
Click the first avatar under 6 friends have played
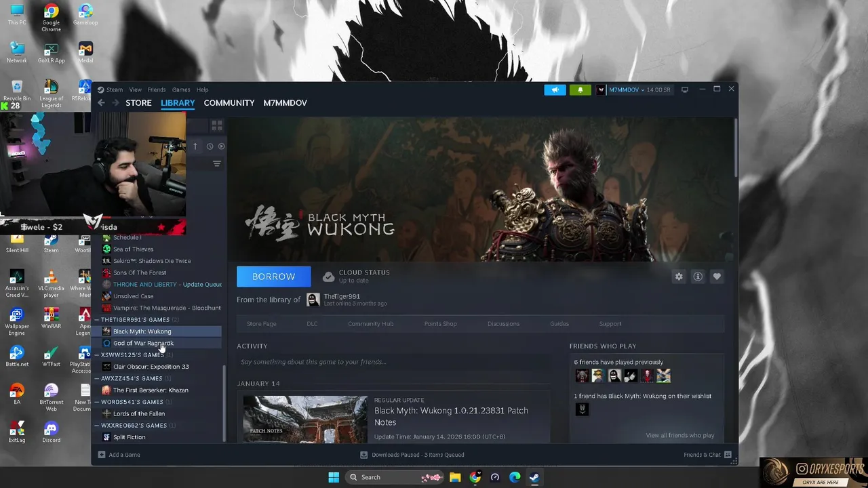point(582,375)
